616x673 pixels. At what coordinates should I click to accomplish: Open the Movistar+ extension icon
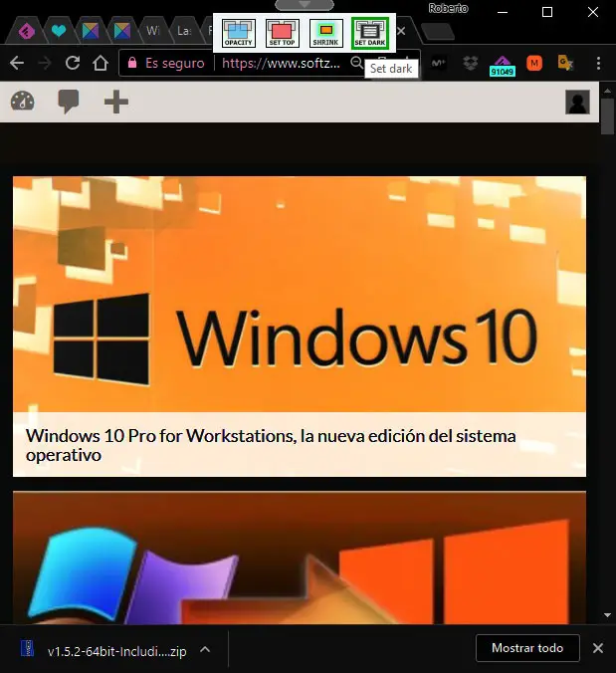click(439, 64)
